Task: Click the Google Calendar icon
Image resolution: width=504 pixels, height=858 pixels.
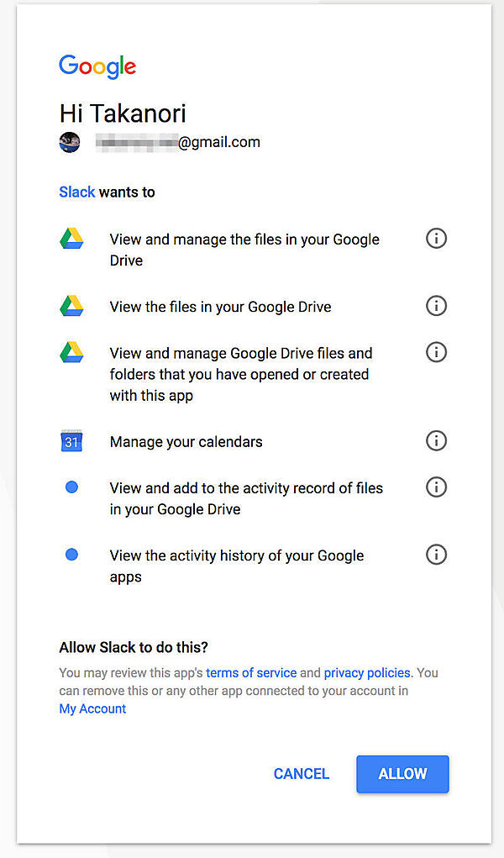Action: tap(71, 440)
